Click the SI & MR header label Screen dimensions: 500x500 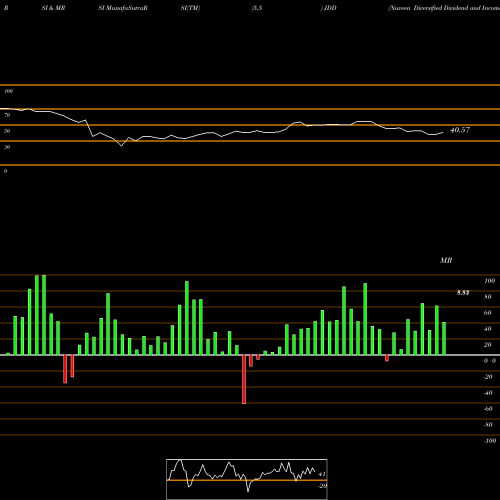(x=53, y=8)
